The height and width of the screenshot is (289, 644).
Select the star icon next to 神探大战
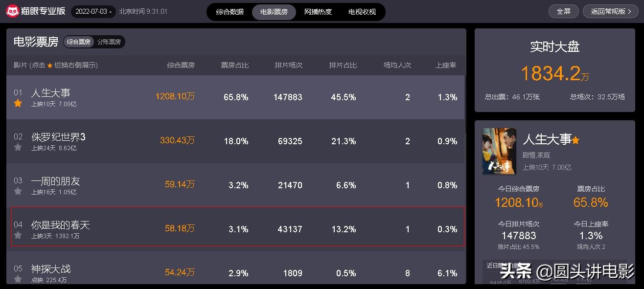click(18, 280)
